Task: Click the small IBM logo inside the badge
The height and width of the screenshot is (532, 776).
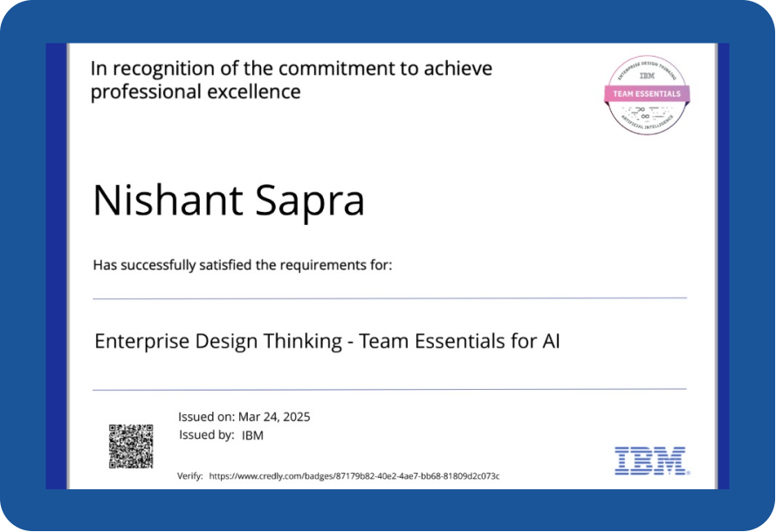Action: (647, 77)
